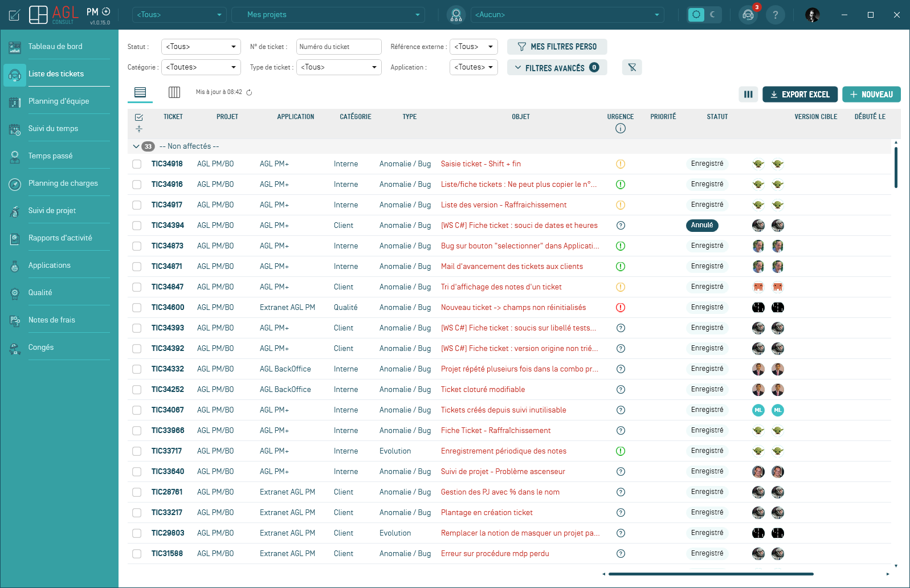Refresh the list next to Mis à jour
The width and height of the screenshot is (910, 588).
249,92
